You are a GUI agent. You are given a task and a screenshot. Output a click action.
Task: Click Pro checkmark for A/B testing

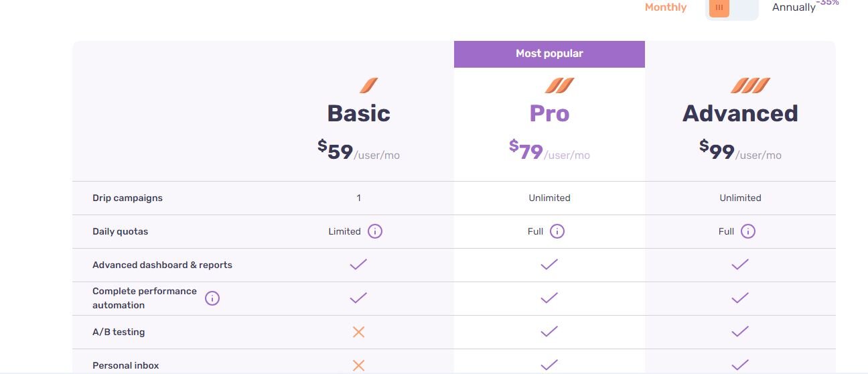(549, 332)
